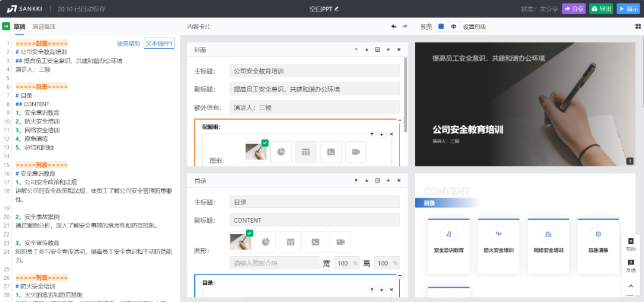Click the SANKKI logo
The image size is (644, 302).
point(24,8)
